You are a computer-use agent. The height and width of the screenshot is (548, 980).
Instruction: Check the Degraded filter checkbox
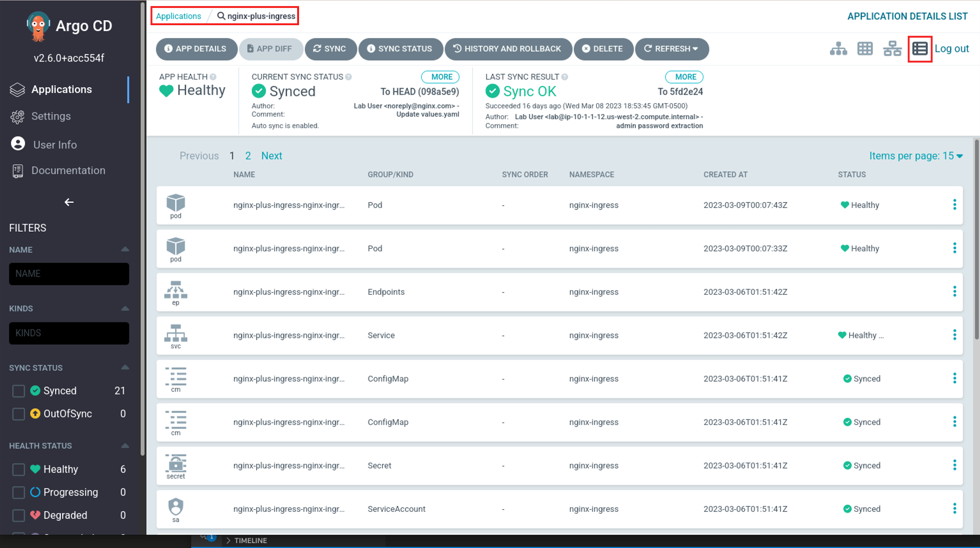click(x=18, y=515)
